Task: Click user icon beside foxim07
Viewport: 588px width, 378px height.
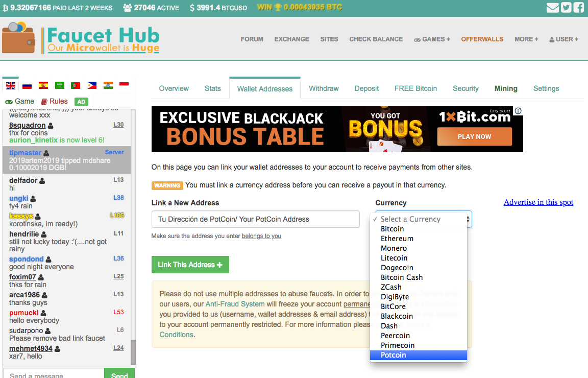Action: tap(41, 277)
